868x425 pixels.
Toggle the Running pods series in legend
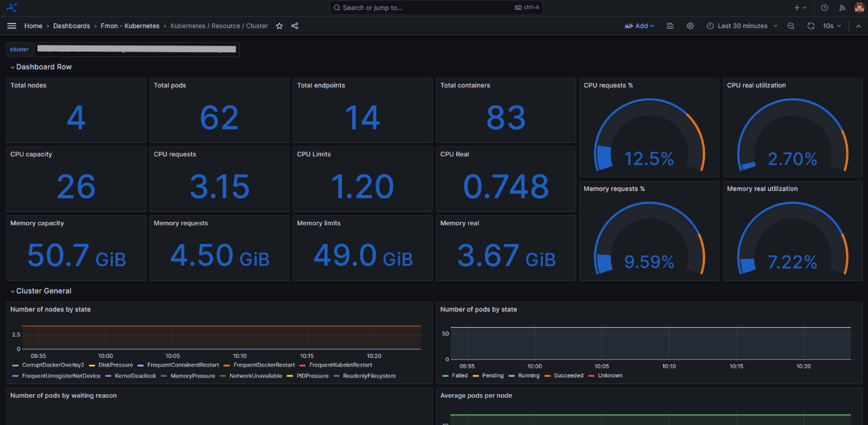529,376
